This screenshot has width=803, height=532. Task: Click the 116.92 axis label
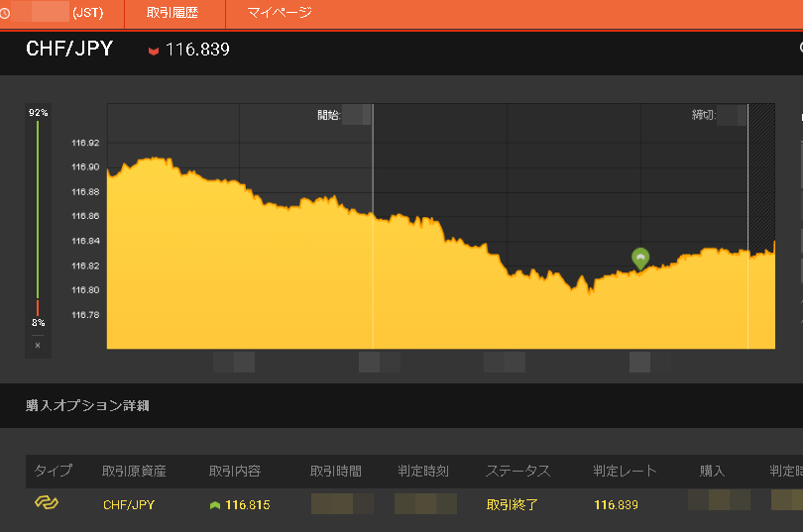click(x=85, y=143)
